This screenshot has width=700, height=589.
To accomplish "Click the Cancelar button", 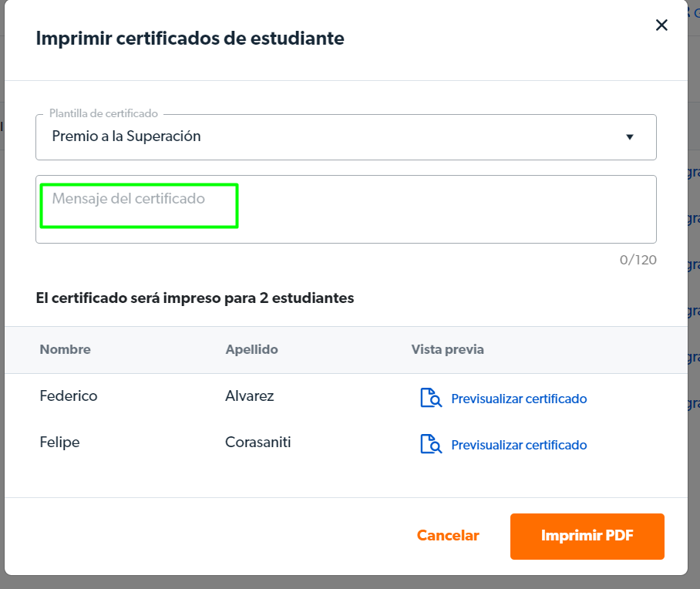I will point(448,535).
